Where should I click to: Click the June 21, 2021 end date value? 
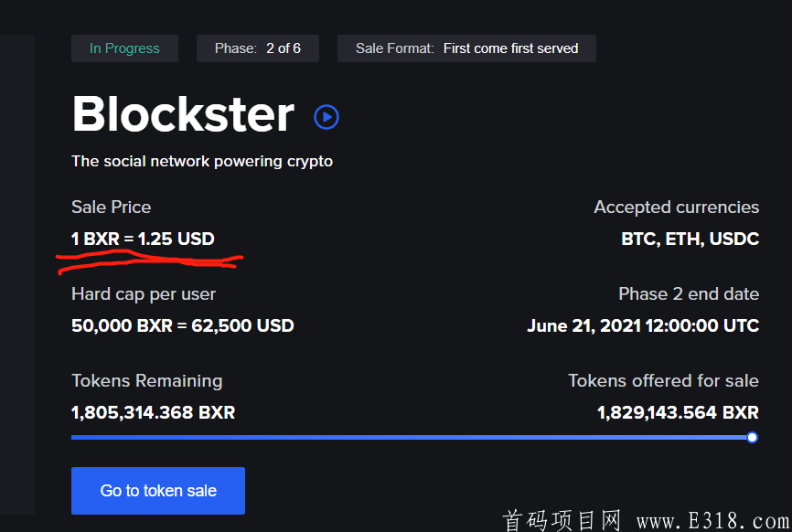(x=643, y=325)
